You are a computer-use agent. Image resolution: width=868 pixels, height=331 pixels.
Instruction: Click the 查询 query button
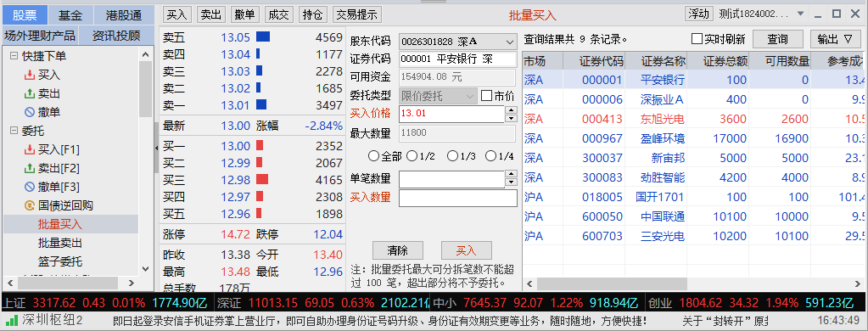coord(777,39)
